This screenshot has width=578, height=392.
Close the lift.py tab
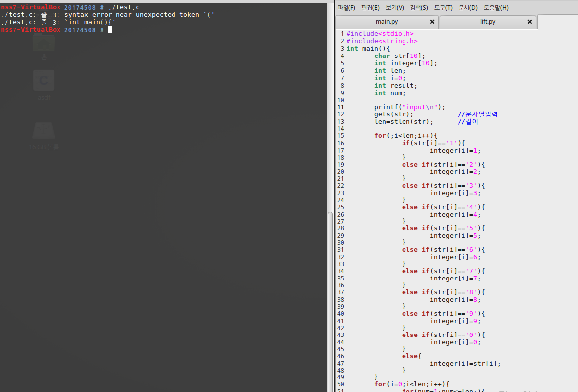(530, 22)
